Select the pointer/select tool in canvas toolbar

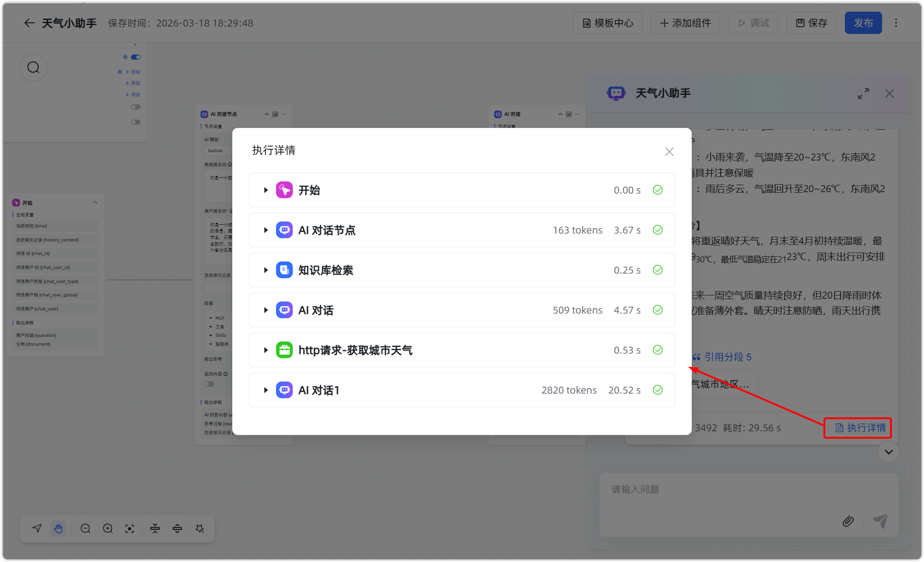click(x=36, y=528)
